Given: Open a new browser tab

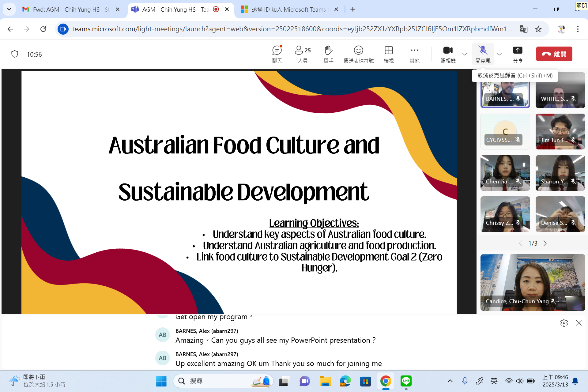Looking at the screenshot, I should pyautogui.click(x=353, y=9).
